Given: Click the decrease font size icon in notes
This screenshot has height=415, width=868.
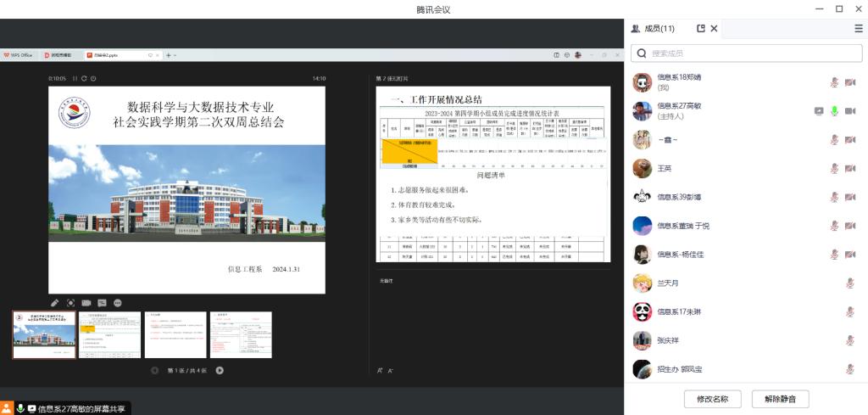Looking at the screenshot, I should pos(390,371).
